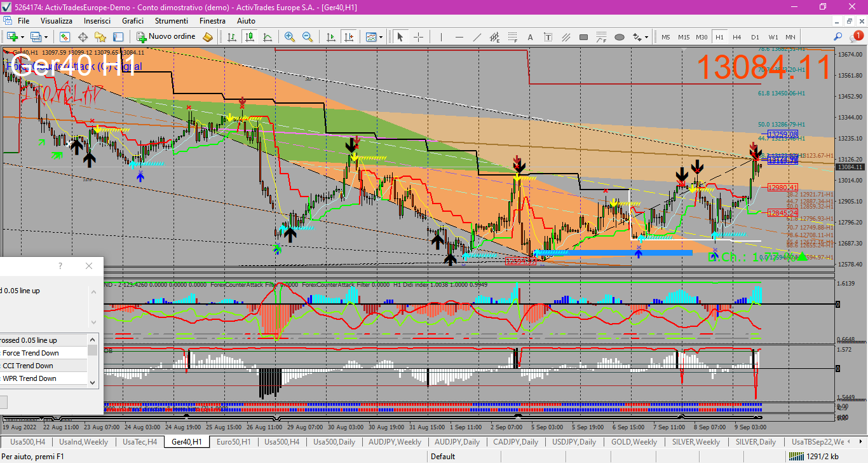The height and width of the screenshot is (463, 868).
Task: Toggle the Data Window crosshair-circle icon
Action: 83,37
